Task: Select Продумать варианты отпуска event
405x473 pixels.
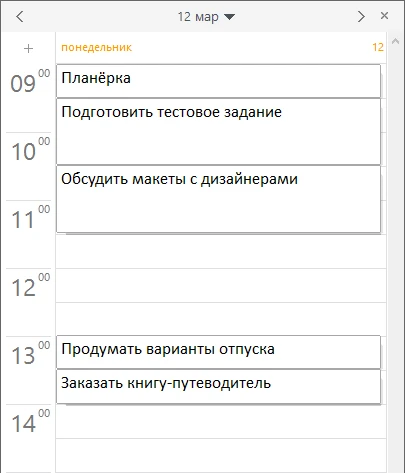Action: click(x=218, y=352)
